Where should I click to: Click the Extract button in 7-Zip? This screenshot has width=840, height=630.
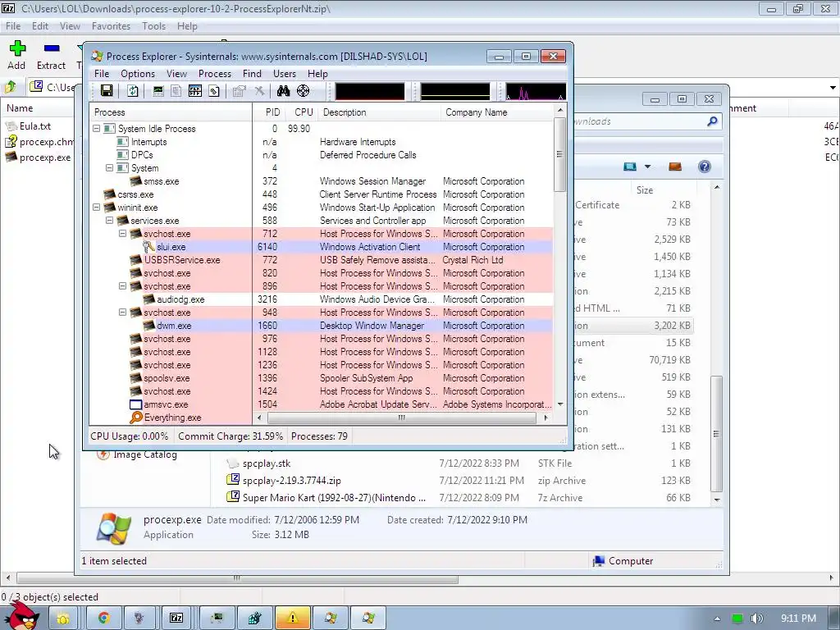[x=51, y=55]
